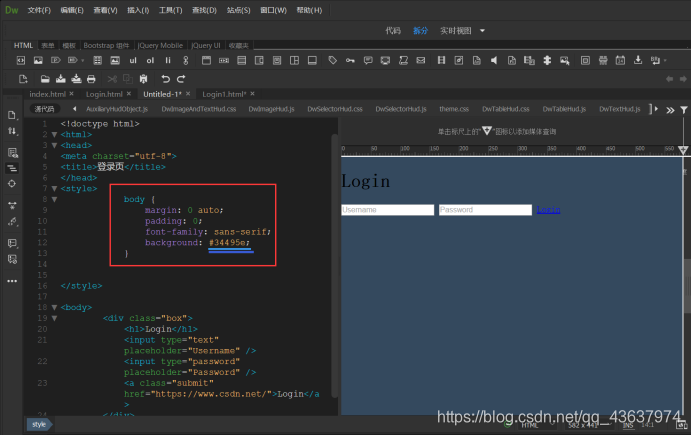Click the Remove Comment icon in sidebar

12,259
